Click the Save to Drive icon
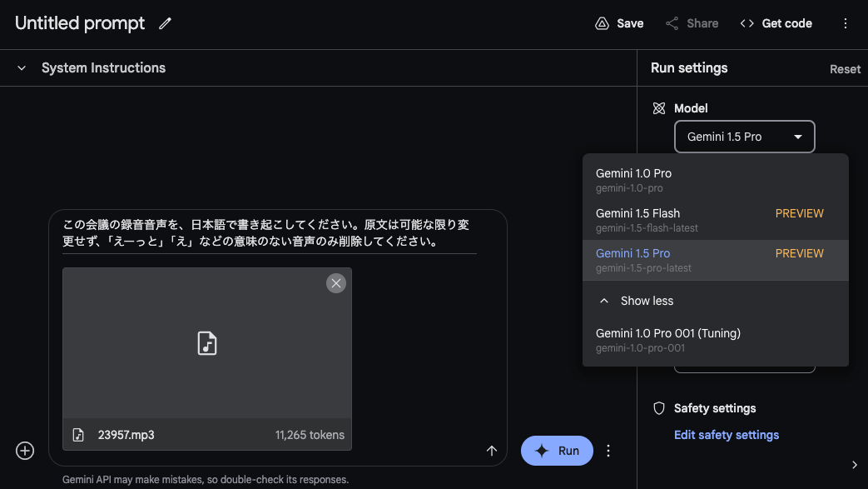The image size is (868, 489). click(603, 23)
